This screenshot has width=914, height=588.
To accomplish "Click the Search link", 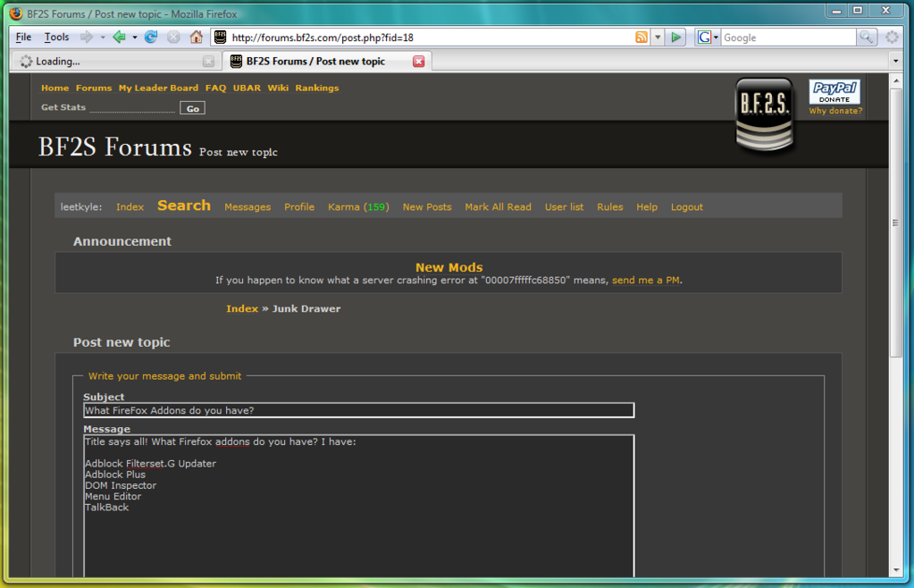I will 184,206.
